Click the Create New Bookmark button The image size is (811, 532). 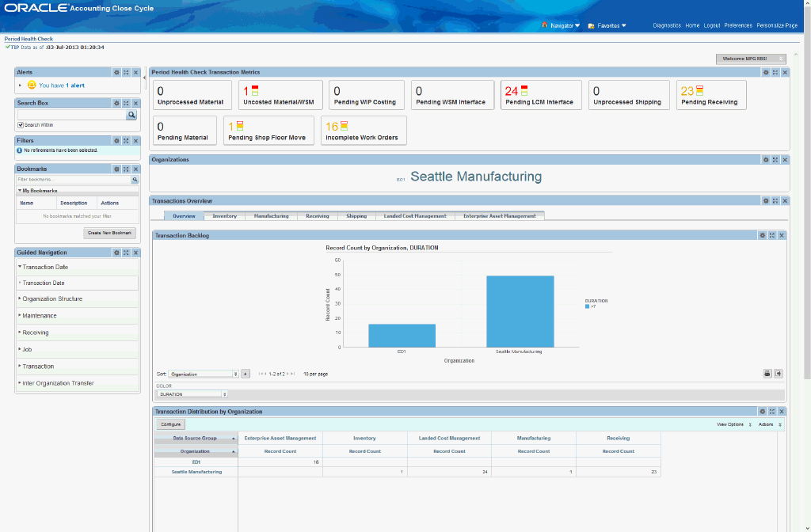109,234
